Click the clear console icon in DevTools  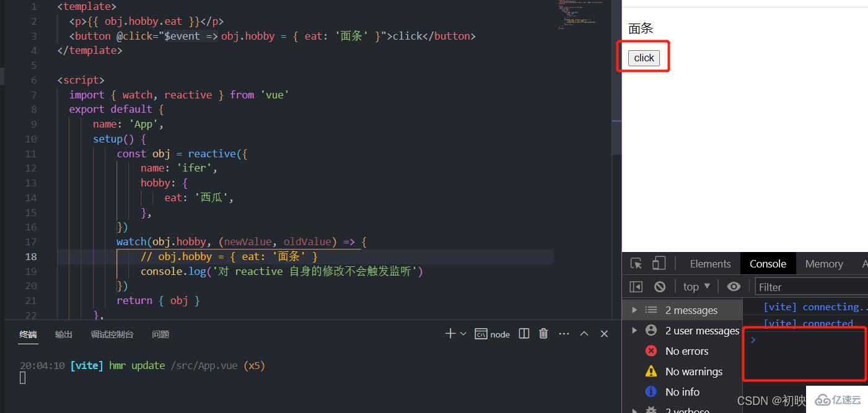pos(659,285)
